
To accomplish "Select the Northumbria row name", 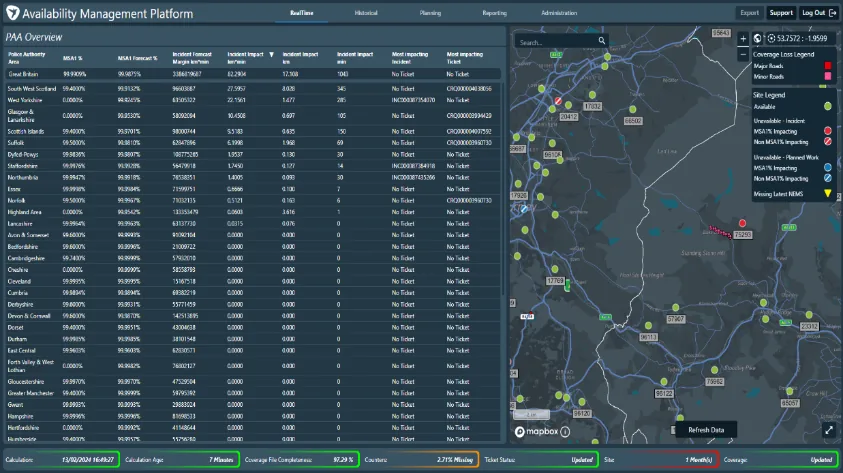I will click(23, 177).
